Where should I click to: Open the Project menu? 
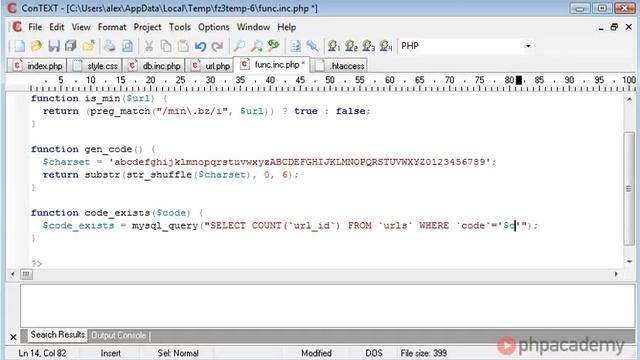click(147, 27)
